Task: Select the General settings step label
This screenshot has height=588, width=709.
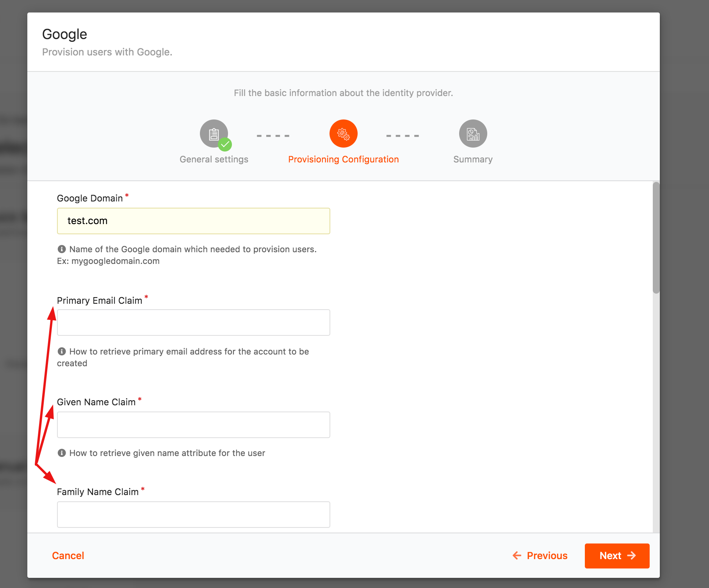Action: [214, 159]
